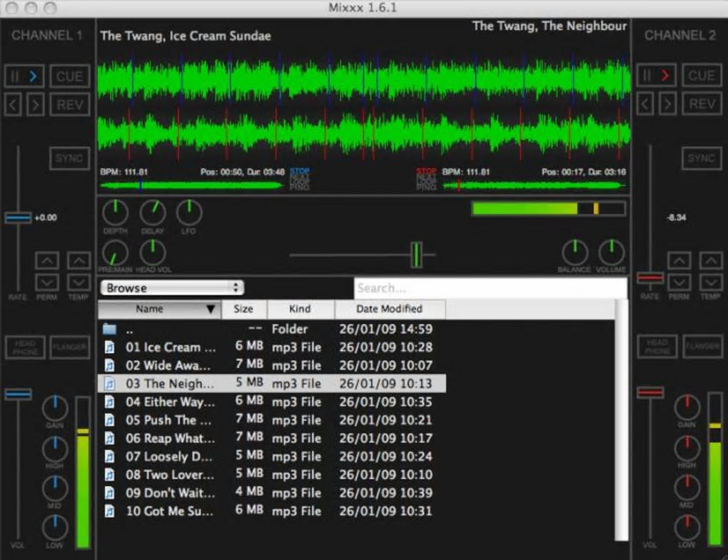728x560 pixels.
Task: Click the master BALANCE knob
Action: click(575, 253)
